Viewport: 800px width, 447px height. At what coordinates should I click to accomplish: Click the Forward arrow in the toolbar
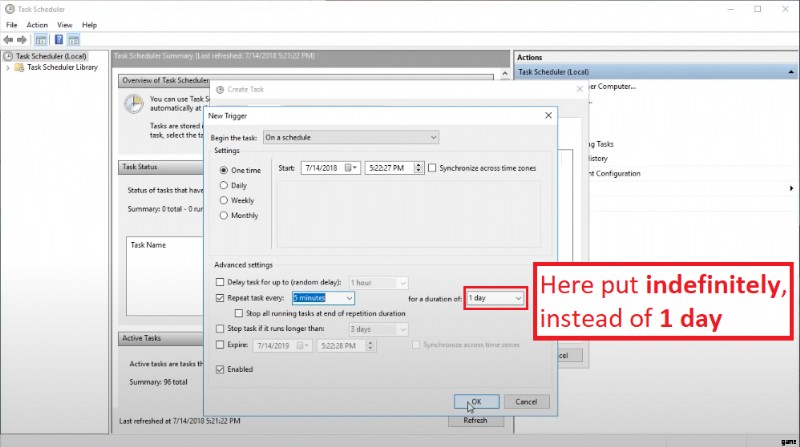pos(23,39)
